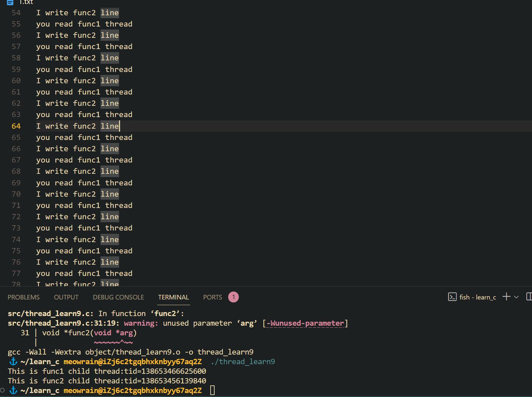The height and width of the screenshot is (397, 532).
Task: Click the split panel icon at right edge
Action: coord(529,297)
